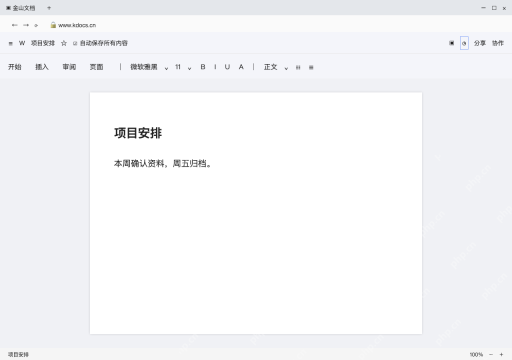Maximize the browser window
The image size is (512, 360).
tap(494, 8)
